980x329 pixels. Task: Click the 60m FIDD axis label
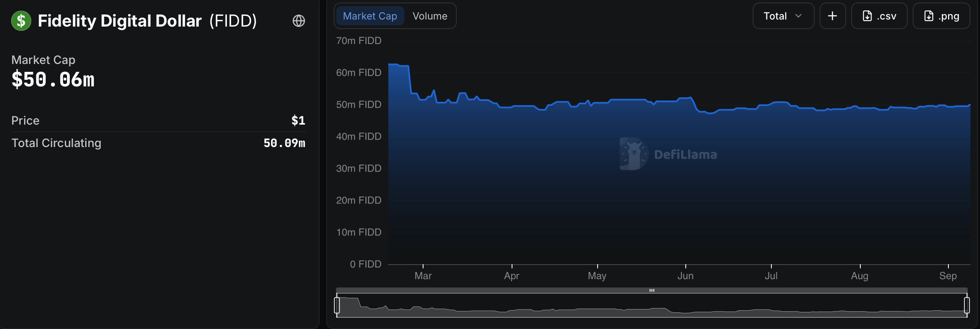pyautogui.click(x=359, y=73)
